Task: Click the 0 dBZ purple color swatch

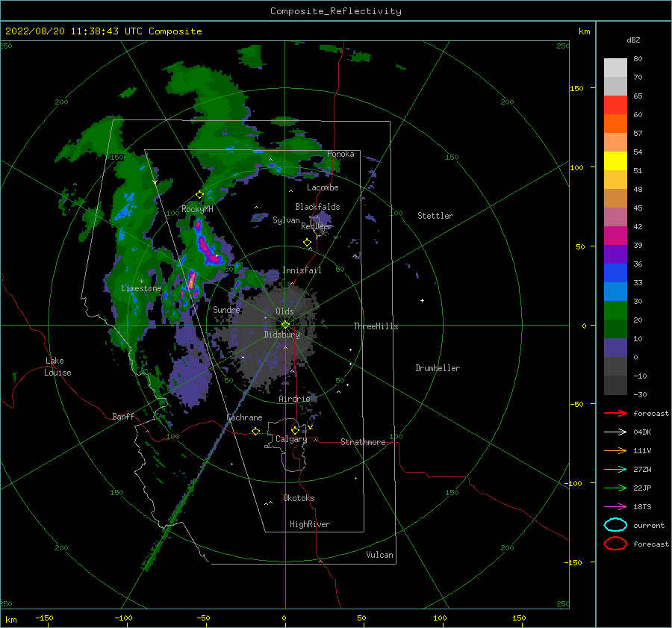Action: click(615, 347)
